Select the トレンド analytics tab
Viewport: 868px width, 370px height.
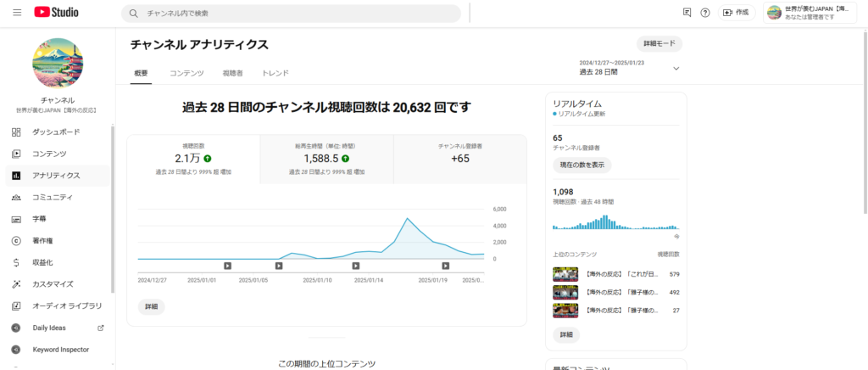(275, 74)
